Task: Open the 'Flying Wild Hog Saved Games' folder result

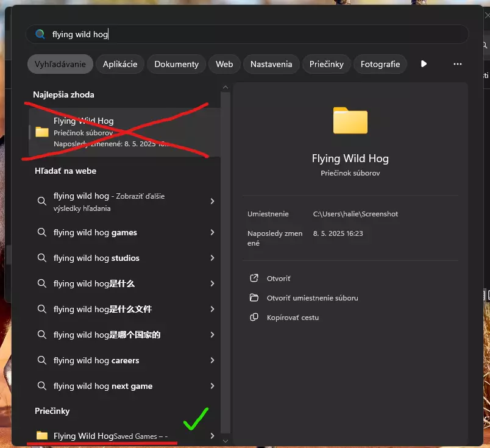Action: 124,436
